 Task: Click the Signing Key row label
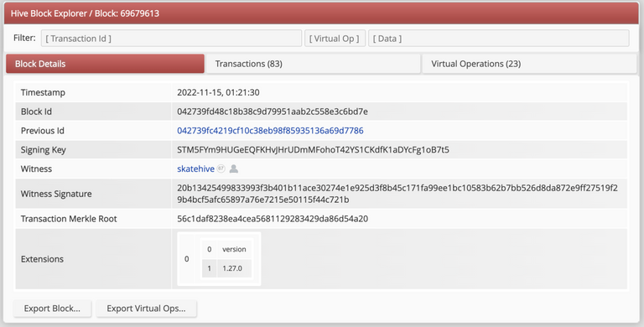tap(43, 150)
